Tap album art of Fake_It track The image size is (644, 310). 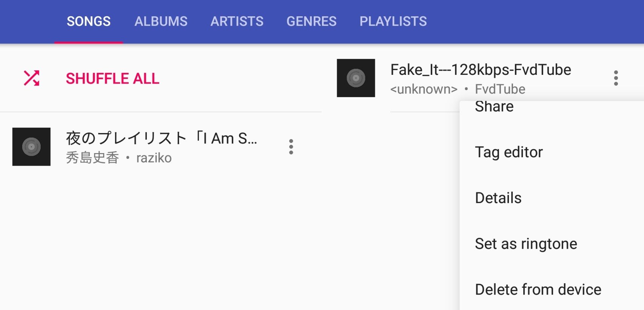[x=356, y=78]
